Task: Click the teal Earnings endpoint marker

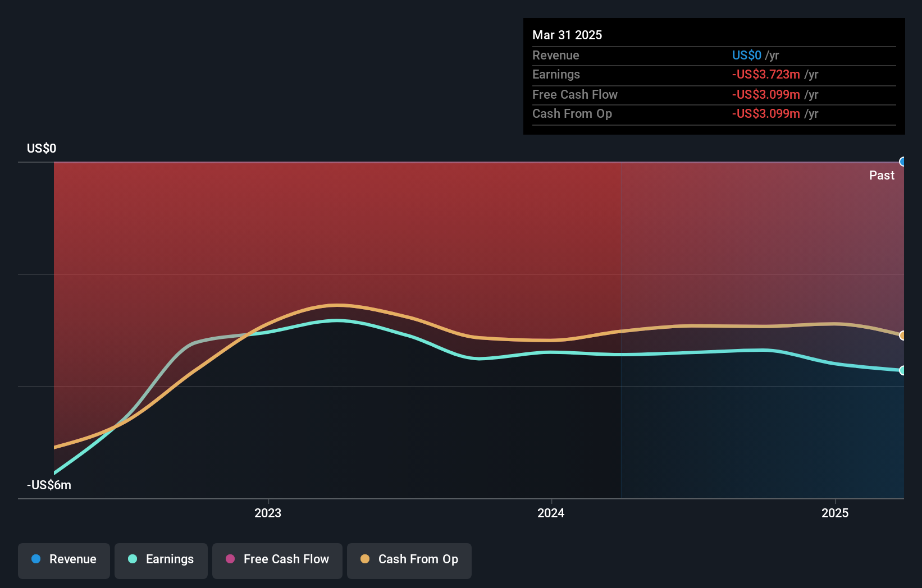Action: (x=903, y=370)
